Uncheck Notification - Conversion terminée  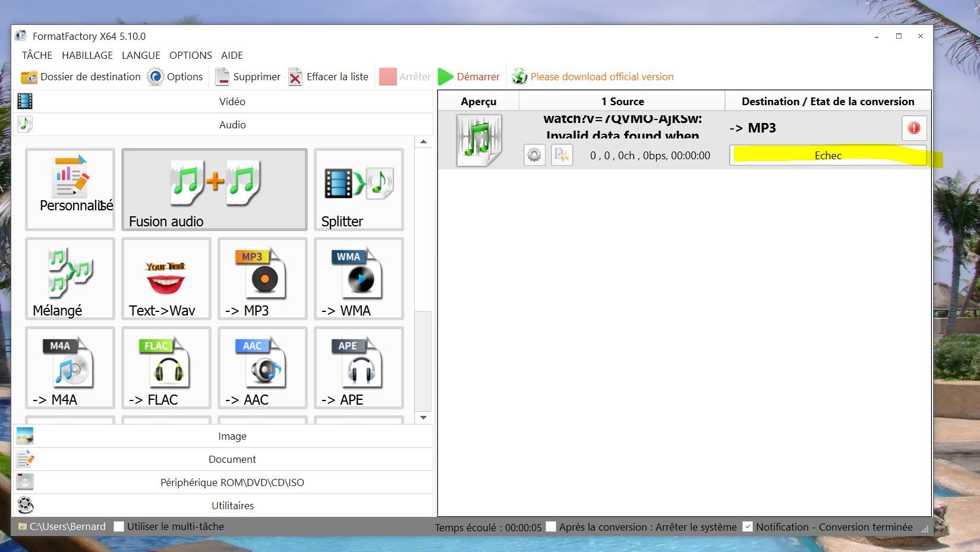click(x=748, y=526)
